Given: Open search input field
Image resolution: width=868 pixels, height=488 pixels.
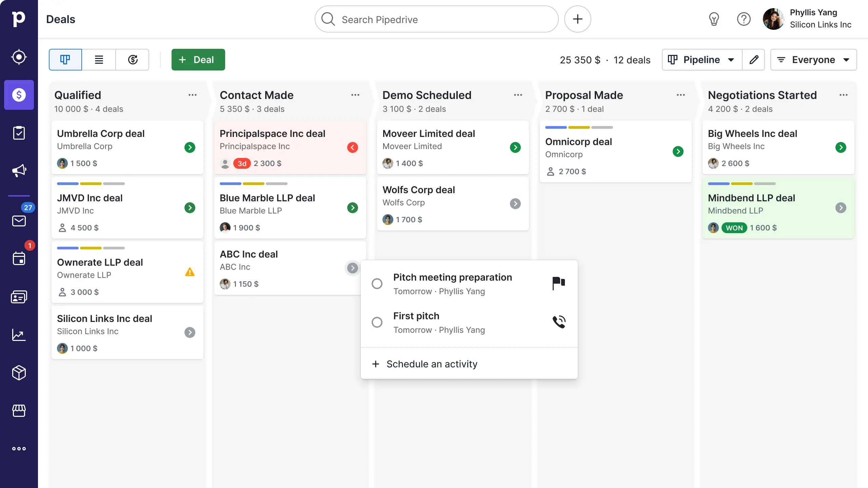Looking at the screenshot, I should (436, 19).
